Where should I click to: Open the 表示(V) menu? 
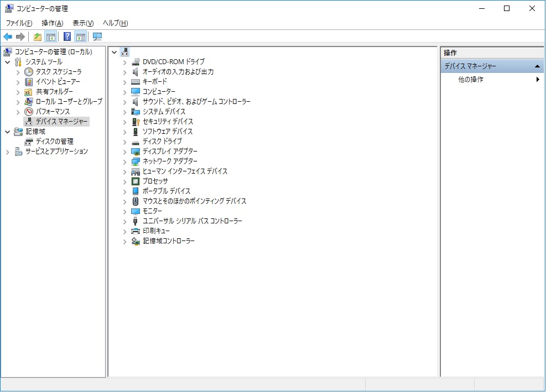tap(83, 23)
